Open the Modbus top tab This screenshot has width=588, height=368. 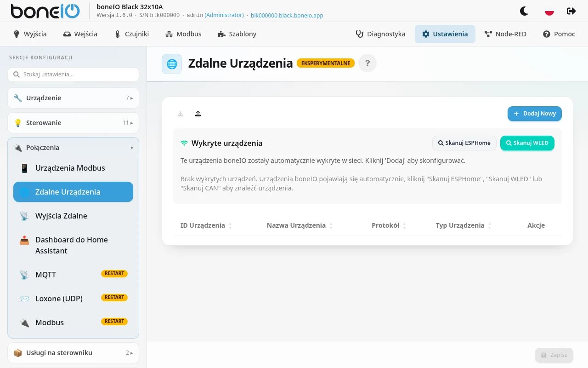(183, 34)
